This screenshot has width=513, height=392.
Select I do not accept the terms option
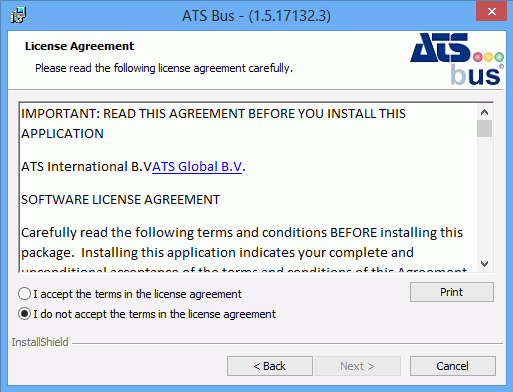pyautogui.click(x=24, y=314)
